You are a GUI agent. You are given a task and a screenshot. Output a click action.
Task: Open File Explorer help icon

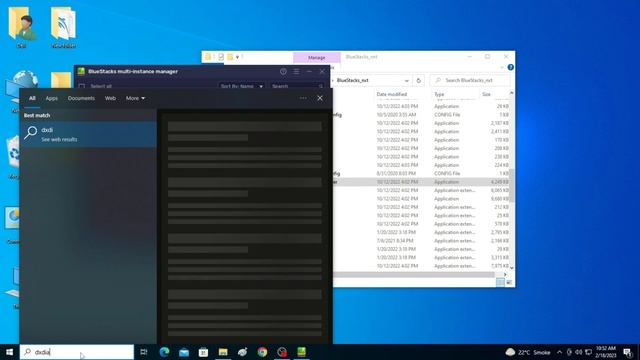[510, 67]
